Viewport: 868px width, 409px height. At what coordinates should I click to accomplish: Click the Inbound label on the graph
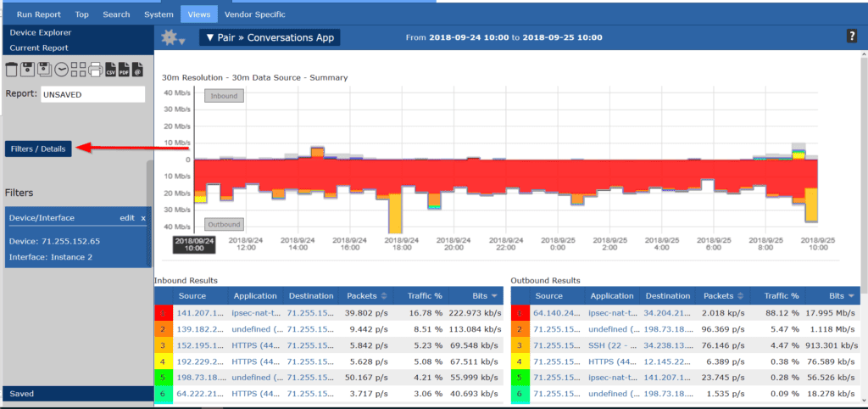click(x=224, y=96)
